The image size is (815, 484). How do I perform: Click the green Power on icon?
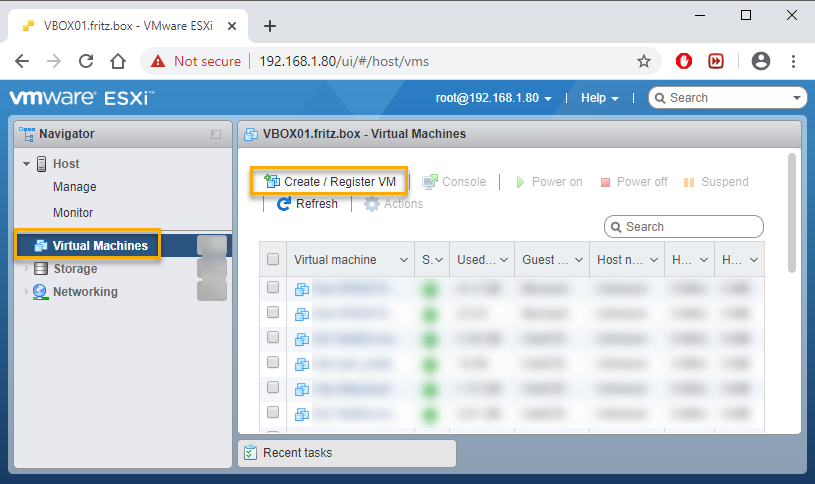click(520, 182)
